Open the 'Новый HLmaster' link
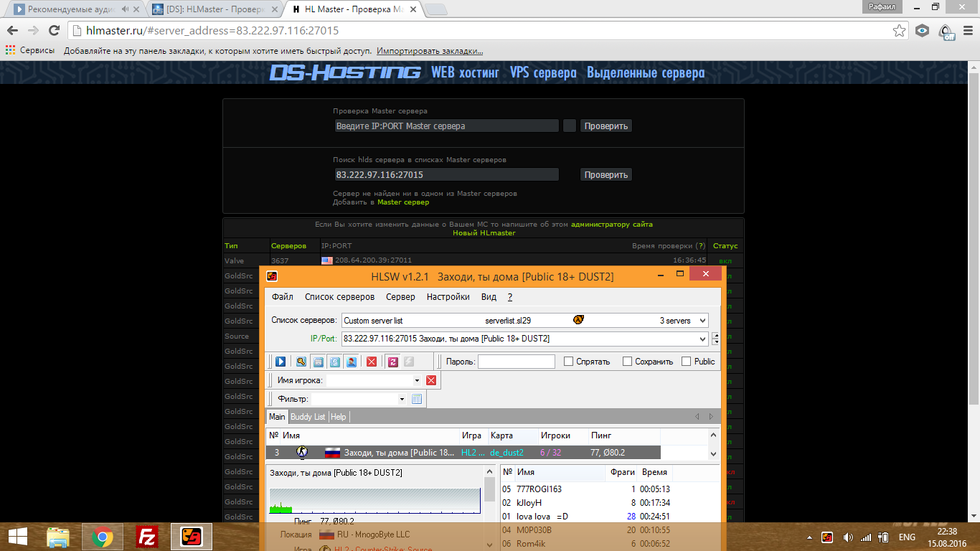This screenshot has width=980, height=551. point(484,233)
